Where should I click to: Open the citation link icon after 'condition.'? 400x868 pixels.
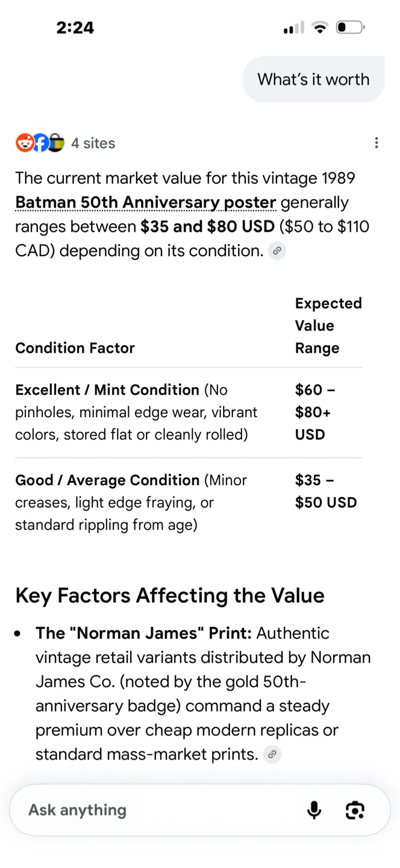(277, 251)
